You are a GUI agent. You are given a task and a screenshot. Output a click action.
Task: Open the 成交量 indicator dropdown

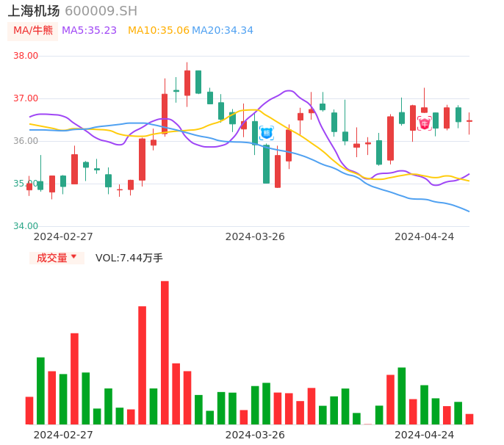pyautogui.click(x=57, y=258)
